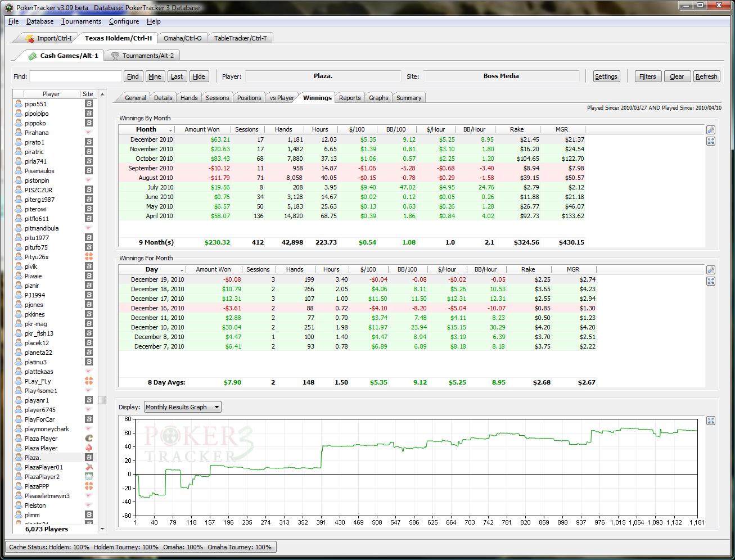Open Settings
735x560 pixels.
[x=606, y=76]
